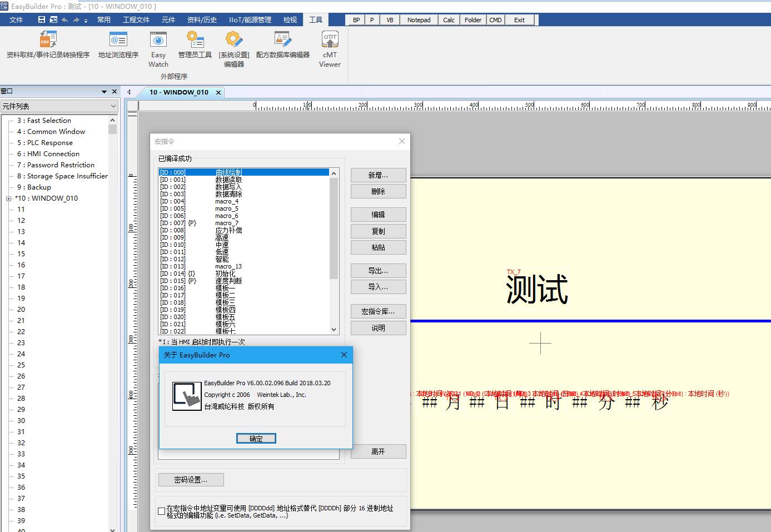Open the CSV data sampling conversion tool
The image size is (771, 532).
48,40
